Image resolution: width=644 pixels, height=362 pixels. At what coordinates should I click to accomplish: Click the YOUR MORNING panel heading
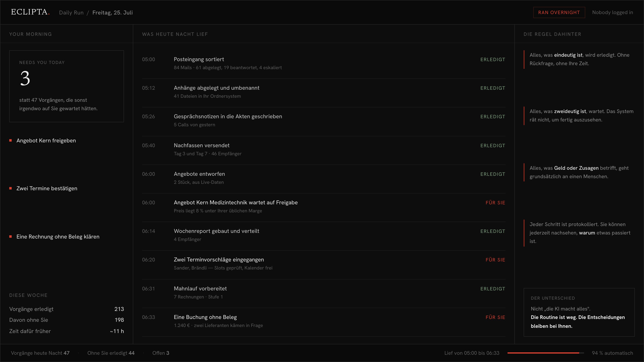click(x=31, y=34)
